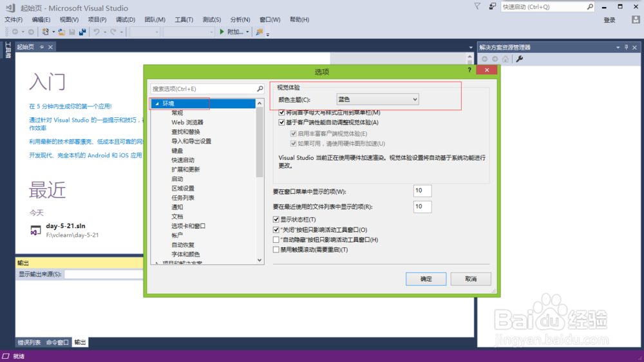
Task: Click the notifications filter flag icon
Action: coord(477,6)
